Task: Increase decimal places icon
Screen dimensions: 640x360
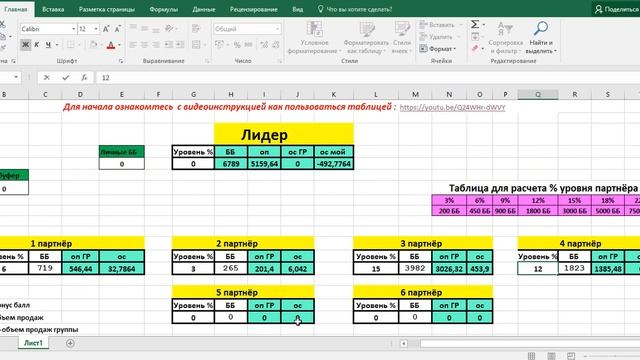Action: point(264,45)
